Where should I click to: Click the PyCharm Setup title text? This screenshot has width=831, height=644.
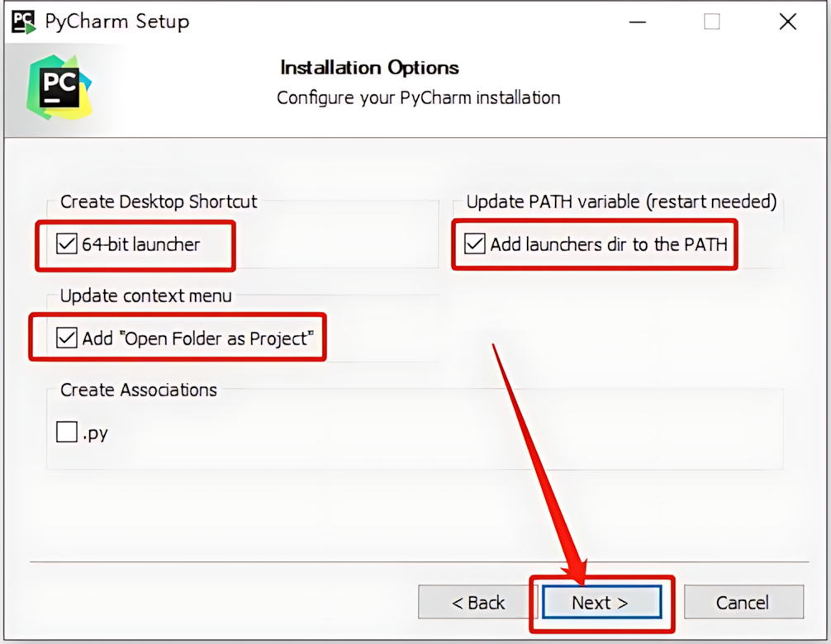click(116, 21)
